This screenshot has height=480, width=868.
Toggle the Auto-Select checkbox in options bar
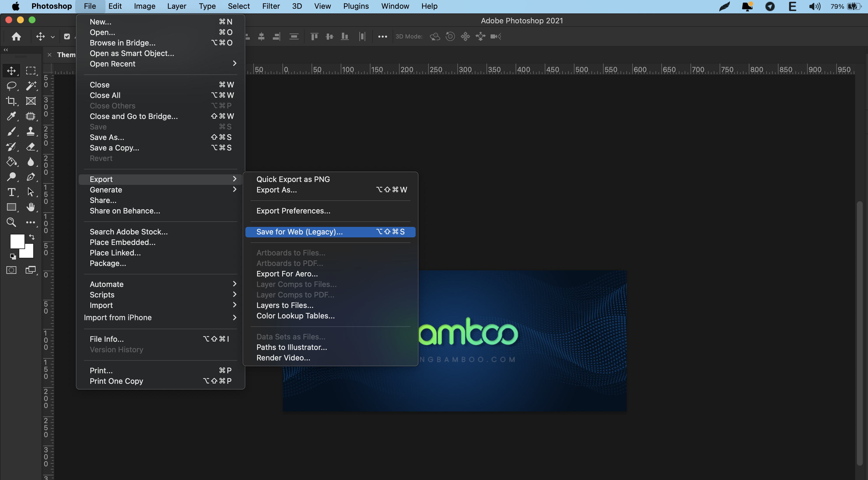coord(67,36)
